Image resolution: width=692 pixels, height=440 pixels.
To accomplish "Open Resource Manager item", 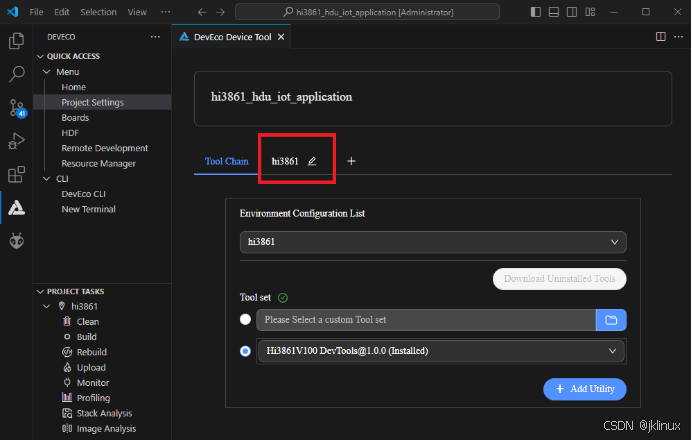I will (x=99, y=164).
